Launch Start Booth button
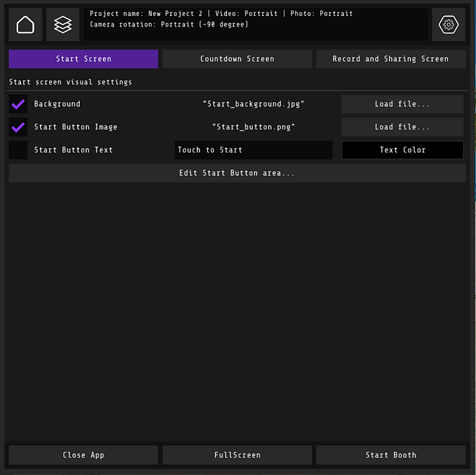This screenshot has height=475, width=476. pyautogui.click(x=390, y=455)
